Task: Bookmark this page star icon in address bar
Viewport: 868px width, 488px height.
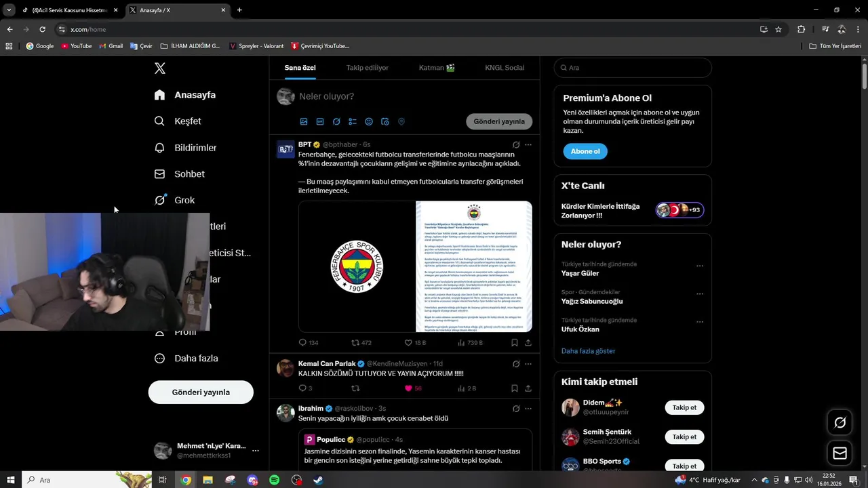Action: click(778, 29)
